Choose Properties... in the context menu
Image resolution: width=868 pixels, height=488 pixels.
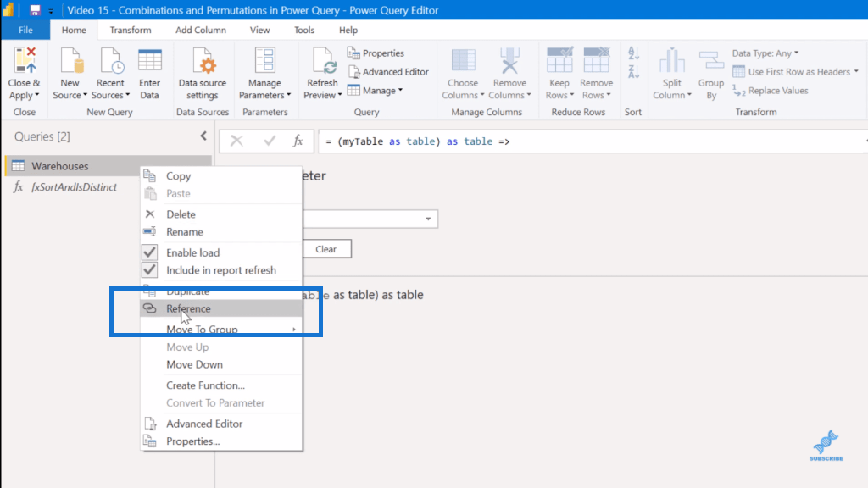click(x=221, y=441)
